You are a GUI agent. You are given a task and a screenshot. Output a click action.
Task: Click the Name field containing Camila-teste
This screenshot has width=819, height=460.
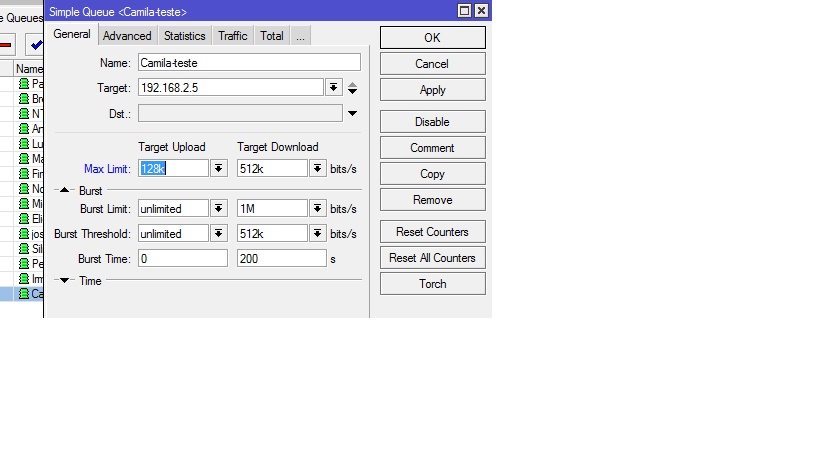pos(249,63)
